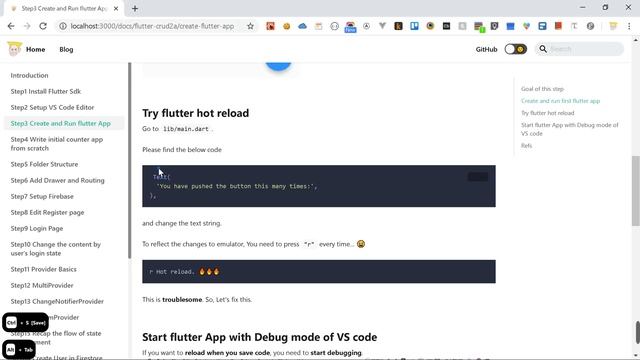640x360 pixels.
Task: Open the Trello extension icon
Action: click(414, 26)
